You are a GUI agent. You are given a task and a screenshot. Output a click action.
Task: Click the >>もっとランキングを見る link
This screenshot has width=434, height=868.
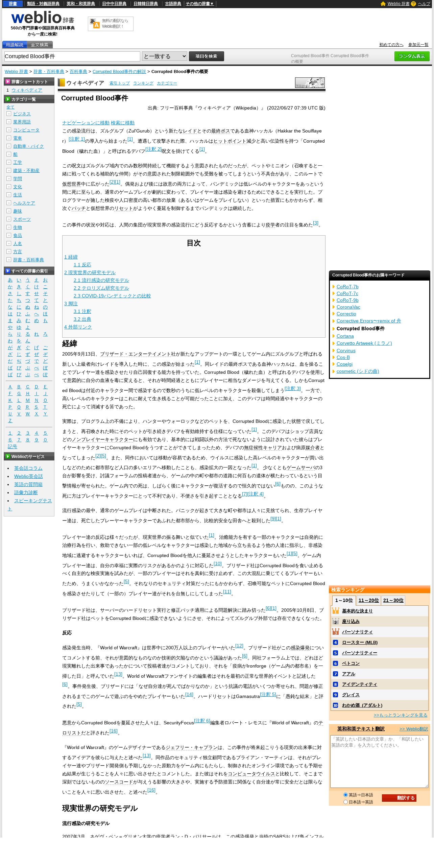coord(401,715)
